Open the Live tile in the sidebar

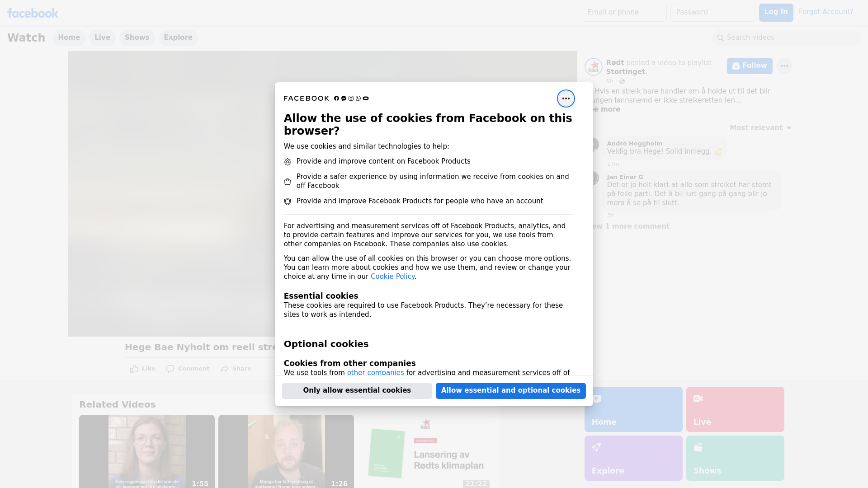pyautogui.click(x=735, y=409)
